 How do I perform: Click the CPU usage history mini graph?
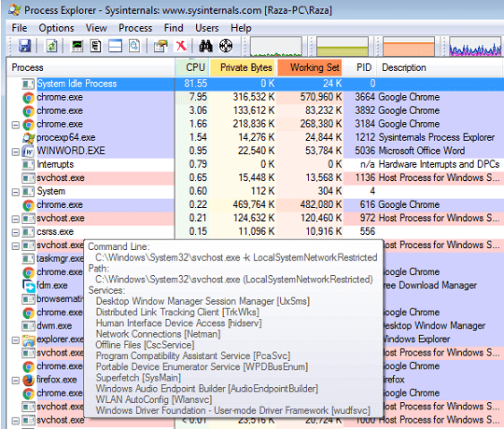coord(276,47)
